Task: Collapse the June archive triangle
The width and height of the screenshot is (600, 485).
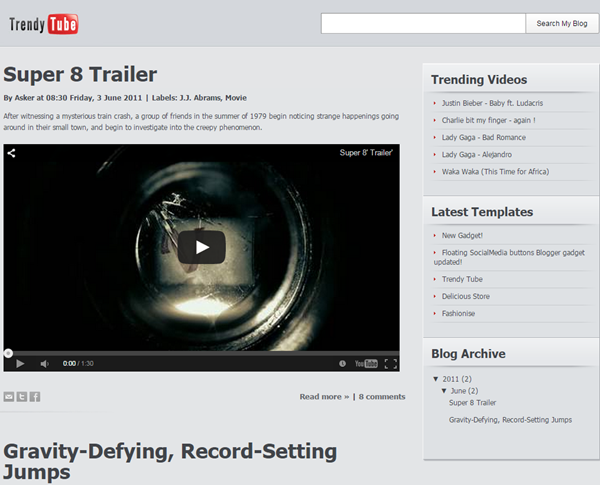Action: coord(444,391)
